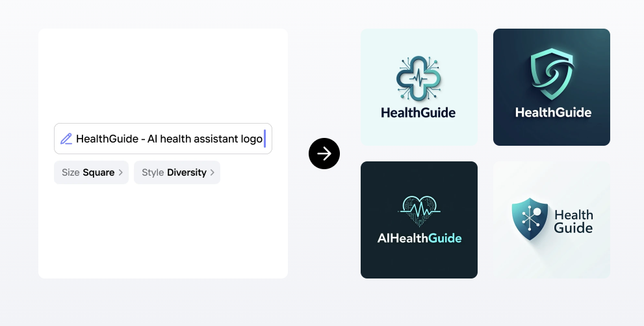
Task: Select the light mint HealthGuide logo thumbnail
Action: [x=419, y=87]
